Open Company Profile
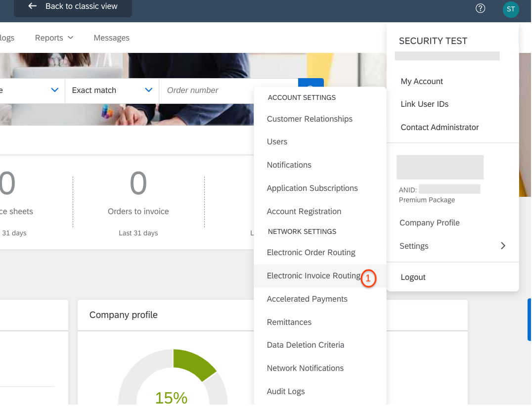Image resolution: width=532 pixels, height=406 pixels. pos(429,223)
